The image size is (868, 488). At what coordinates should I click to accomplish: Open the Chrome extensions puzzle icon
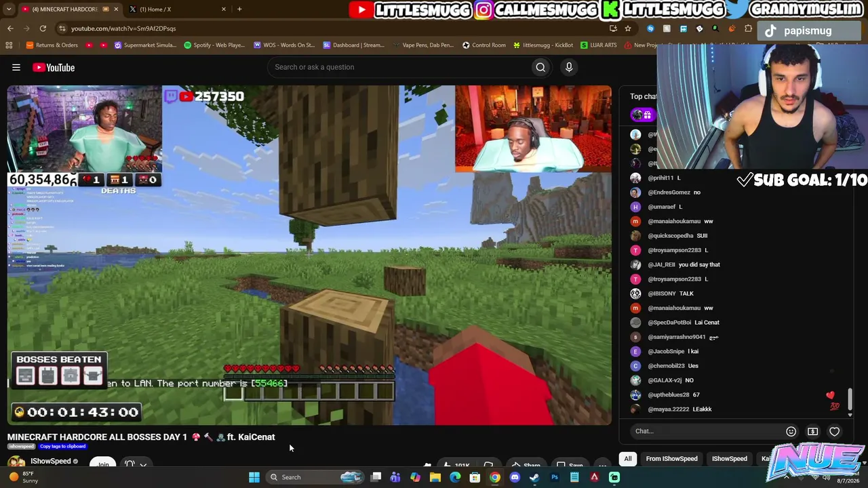point(748,28)
